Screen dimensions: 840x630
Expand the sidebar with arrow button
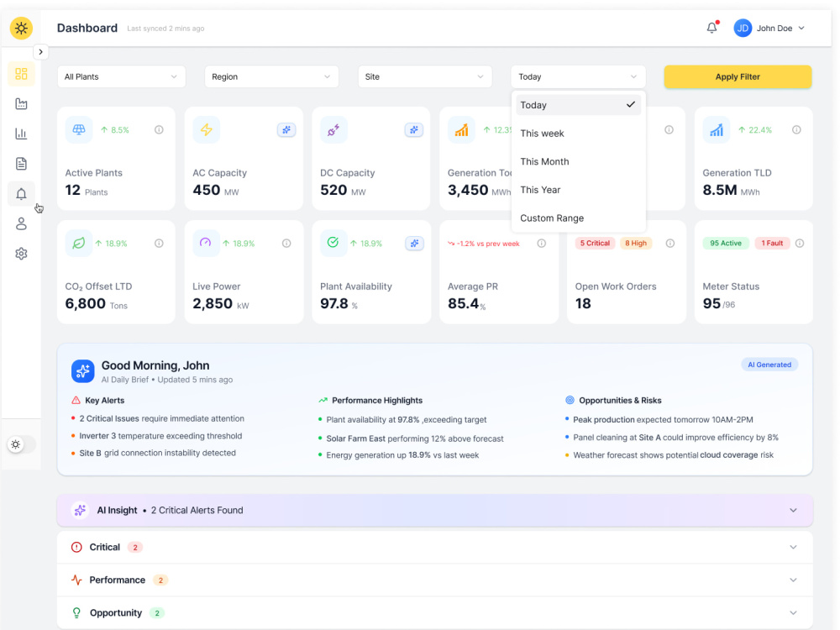point(40,52)
